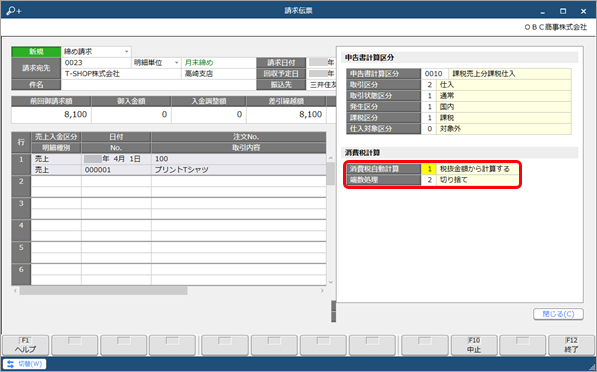Click the 件名 input field

tap(158, 85)
